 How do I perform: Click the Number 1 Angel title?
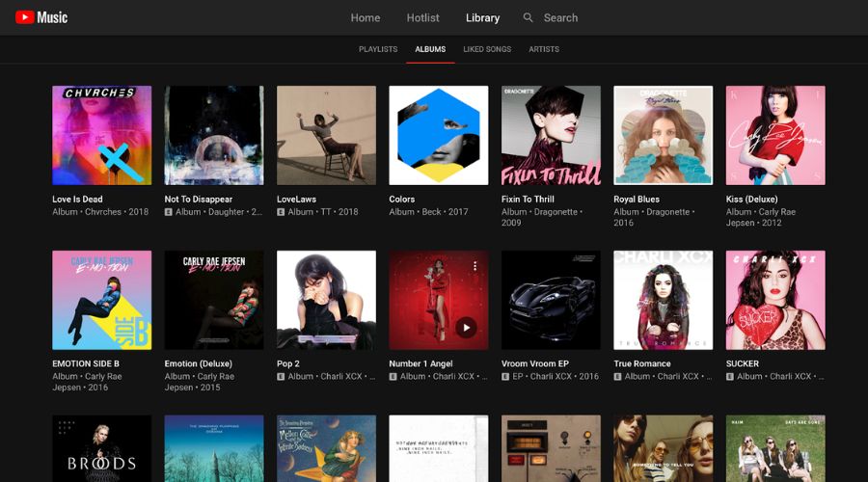pyautogui.click(x=420, y=363)
